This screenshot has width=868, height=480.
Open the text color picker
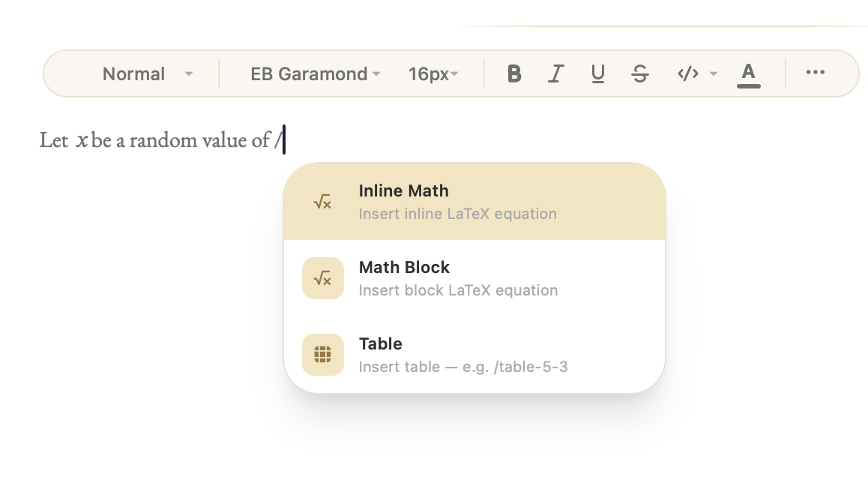pyautogui.click(x=748, y=73)
